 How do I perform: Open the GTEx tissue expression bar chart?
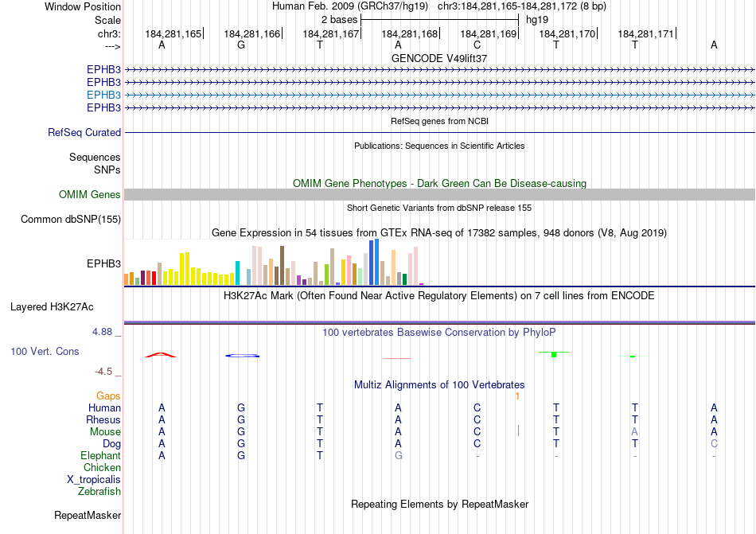[x=274, y=263]
